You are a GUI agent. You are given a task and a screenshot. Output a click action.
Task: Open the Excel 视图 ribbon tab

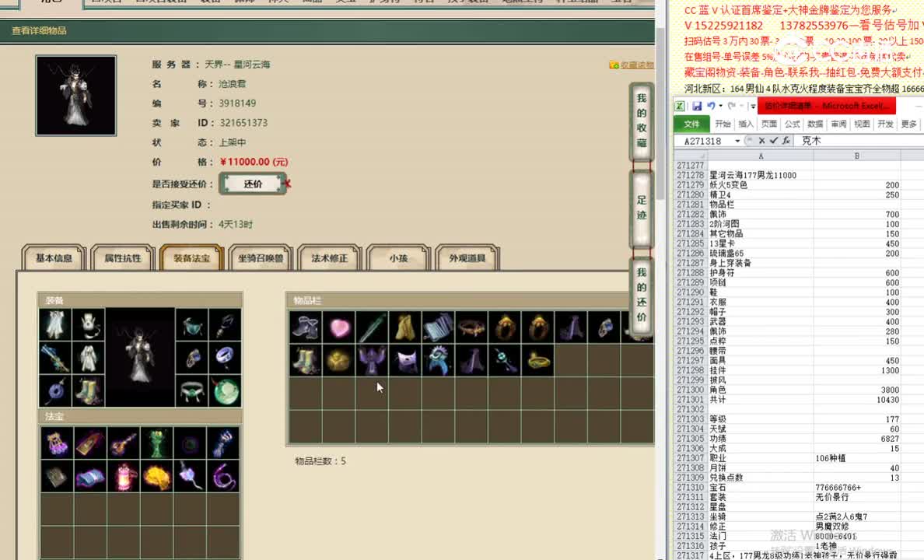pyautogui.click(x=862, y=124)
